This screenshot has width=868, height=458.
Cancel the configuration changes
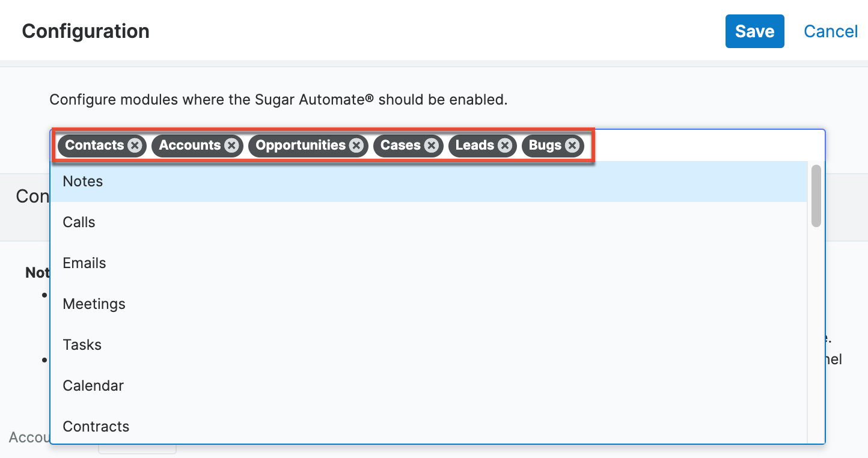click(831, 31)
